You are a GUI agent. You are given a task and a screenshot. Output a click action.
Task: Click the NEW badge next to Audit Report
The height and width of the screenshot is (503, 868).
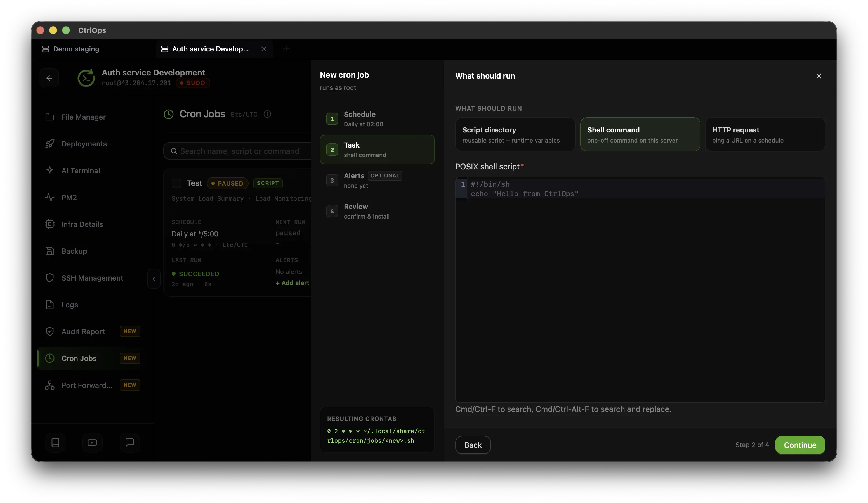[130, 331]
